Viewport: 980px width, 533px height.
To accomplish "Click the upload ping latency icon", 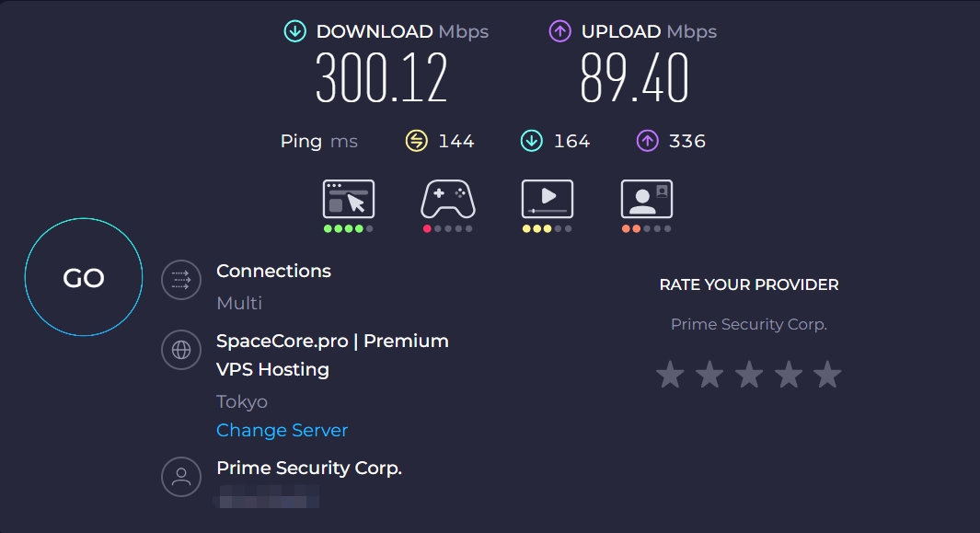I will pos(648,141).
